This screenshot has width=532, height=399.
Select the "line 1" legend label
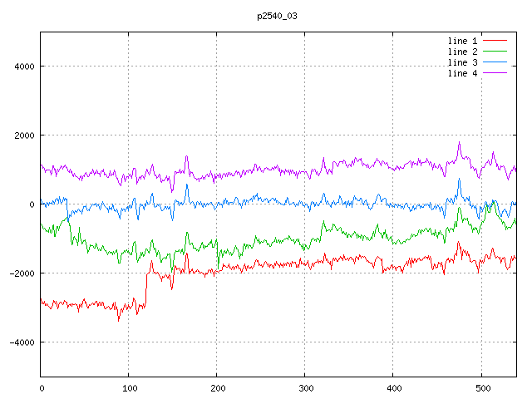462,41
